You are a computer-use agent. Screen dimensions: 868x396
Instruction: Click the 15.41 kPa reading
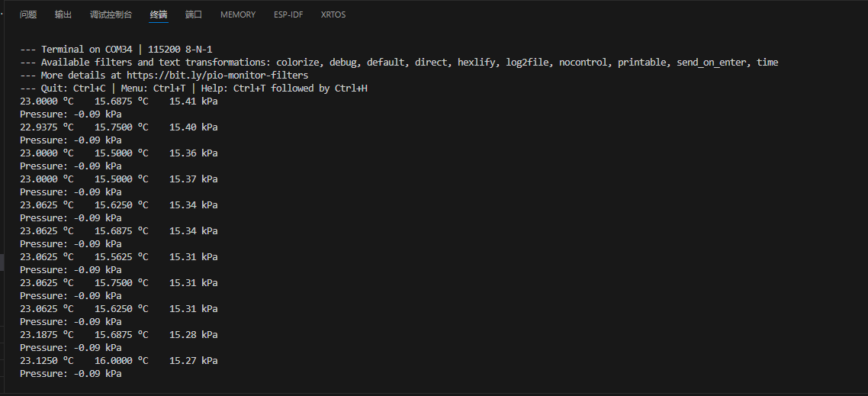pyautogui.click(x=193, y=101)
